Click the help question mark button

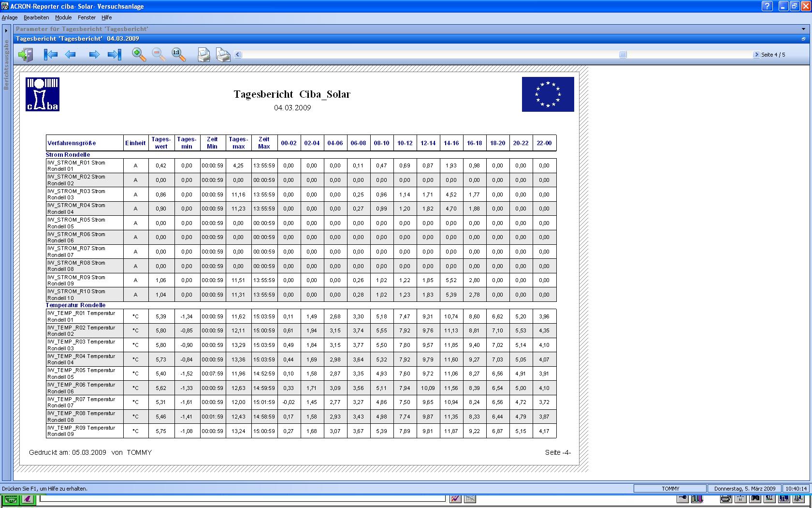[767, 6]
